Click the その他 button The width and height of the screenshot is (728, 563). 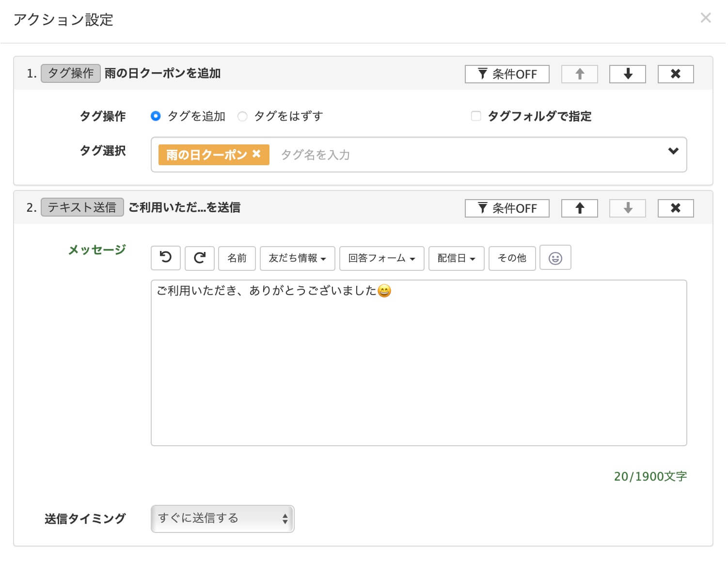(512, 258)
